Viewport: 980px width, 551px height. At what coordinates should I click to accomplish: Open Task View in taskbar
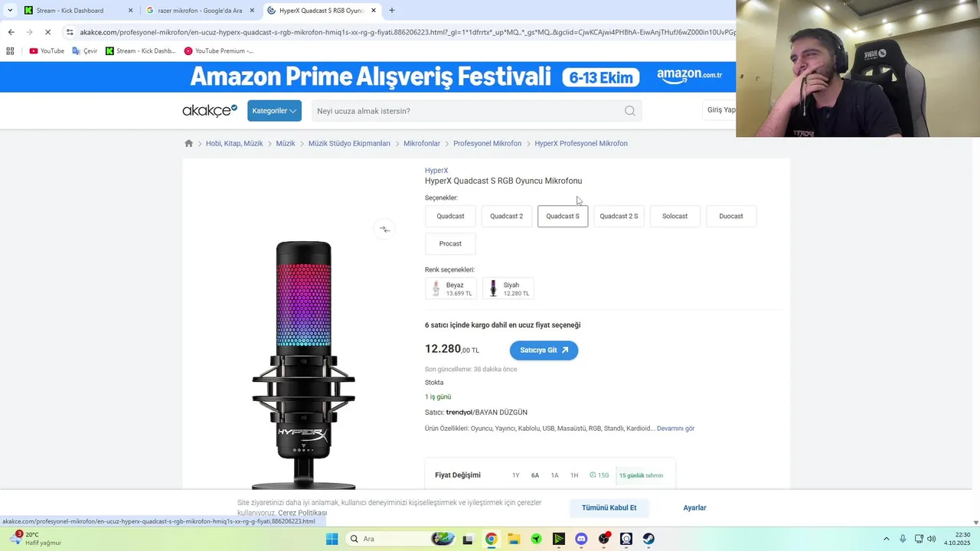click(x=468, y=539)
